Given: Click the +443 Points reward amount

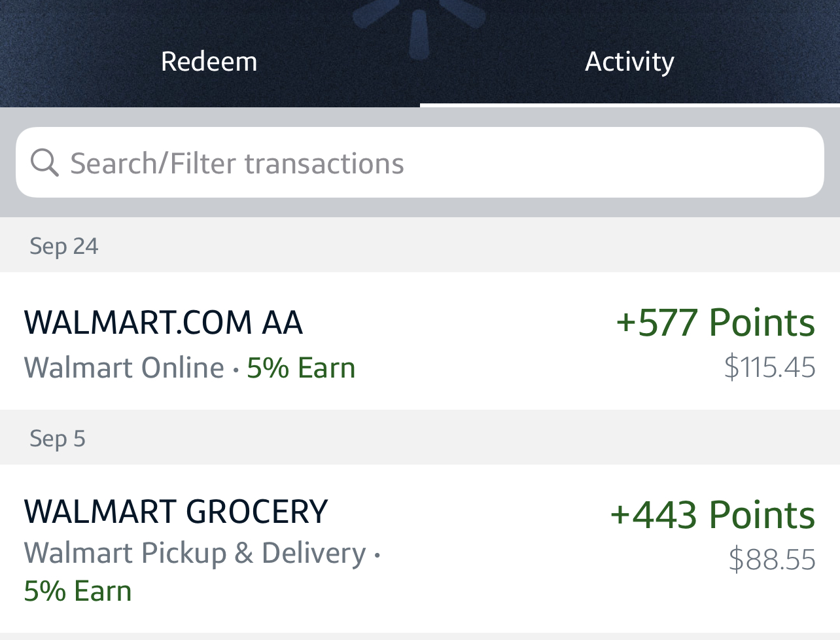Looking at the screenshot, I should [712, 514].
